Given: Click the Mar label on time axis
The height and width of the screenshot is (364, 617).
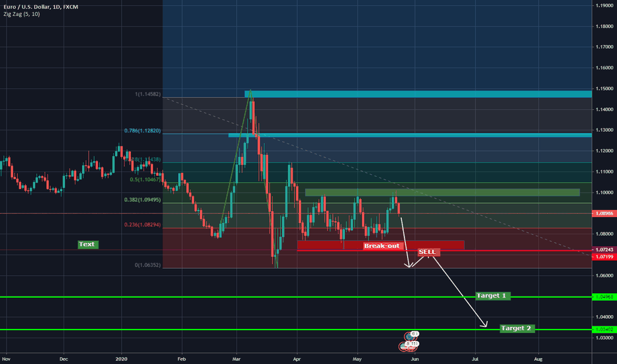Looking at the screenshot, I should (x=236, y=359).
